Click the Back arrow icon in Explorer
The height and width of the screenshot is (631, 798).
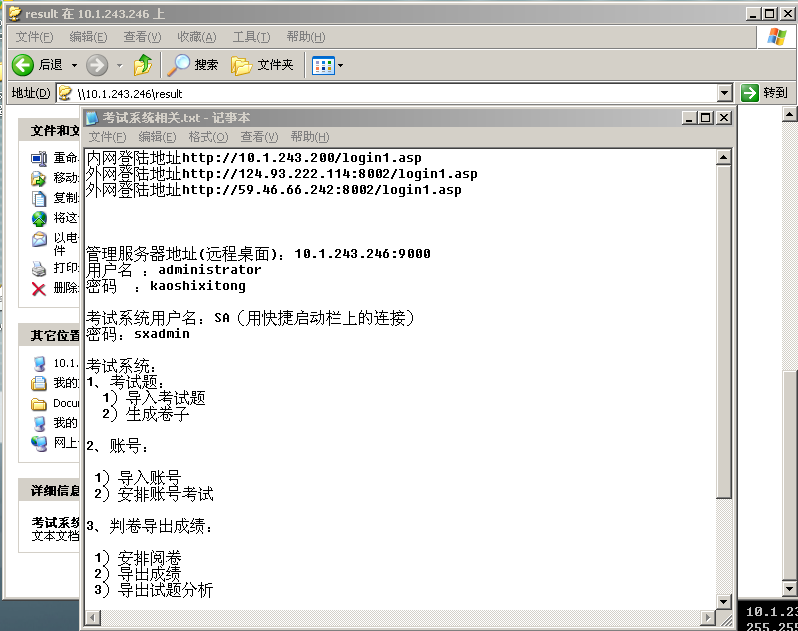tap(23, 65)
